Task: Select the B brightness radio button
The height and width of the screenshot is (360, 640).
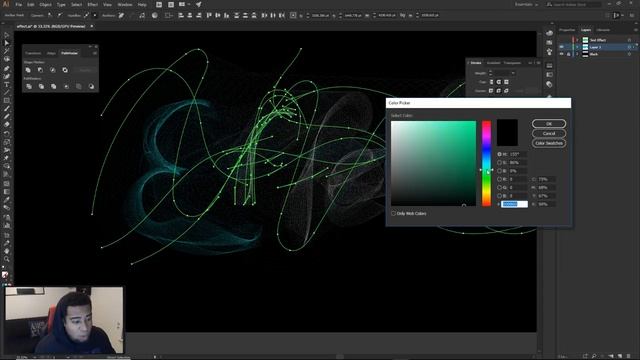Action: [x=499, y=171]
